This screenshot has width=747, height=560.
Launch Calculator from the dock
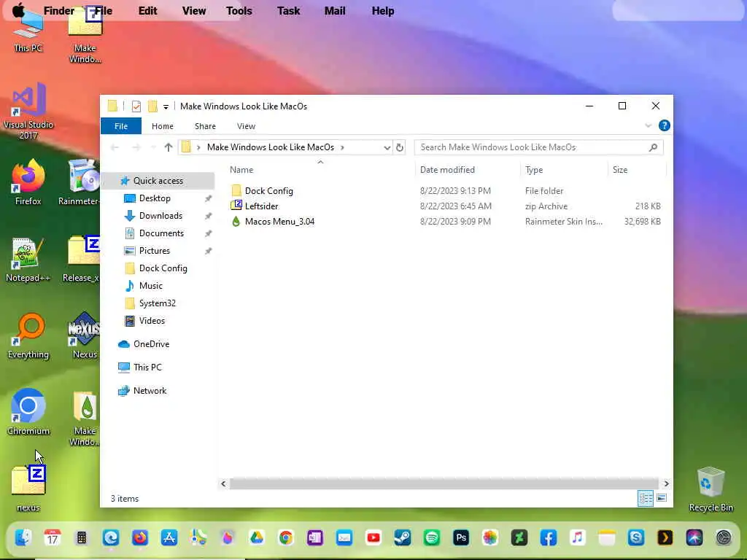pos(82,537)
